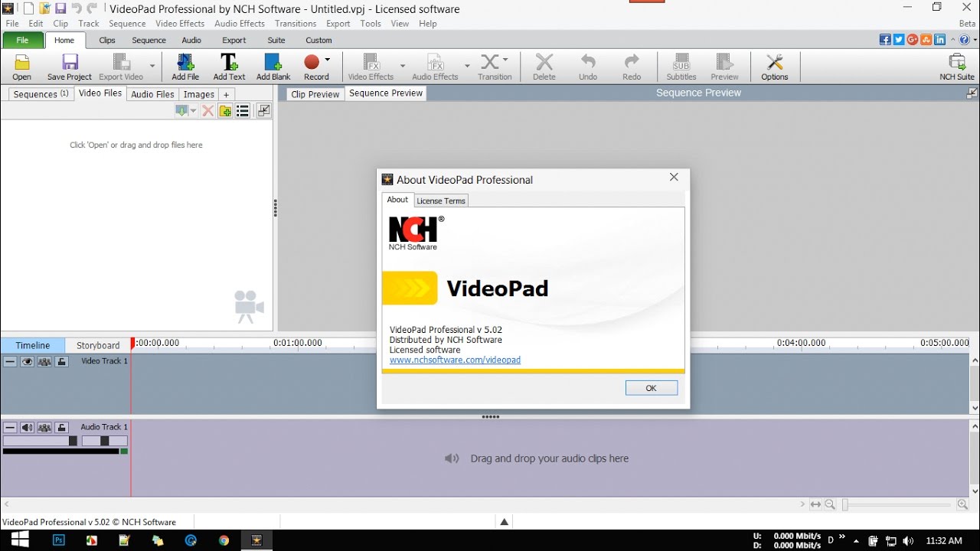Click the Preview filmstrip toolbar icon
The height and width of the screenshot is (551, 980).
pyautogui.click(x=724, y=62)
